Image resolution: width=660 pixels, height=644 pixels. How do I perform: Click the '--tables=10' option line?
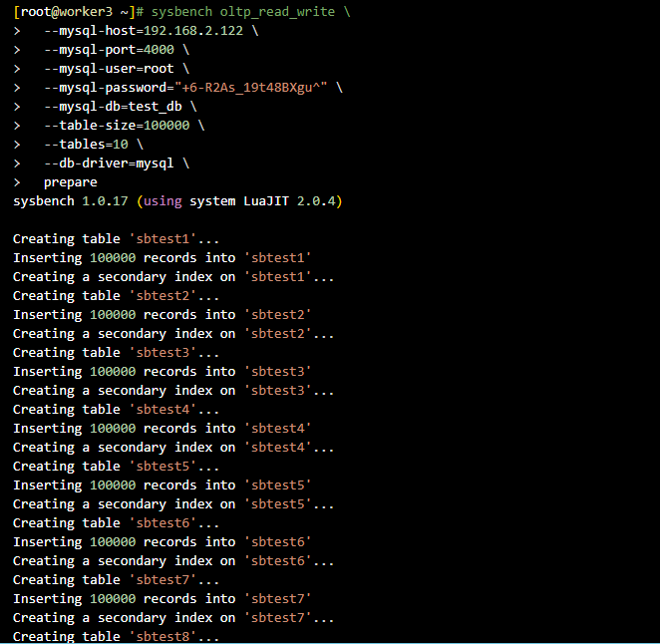click(94, 145)
